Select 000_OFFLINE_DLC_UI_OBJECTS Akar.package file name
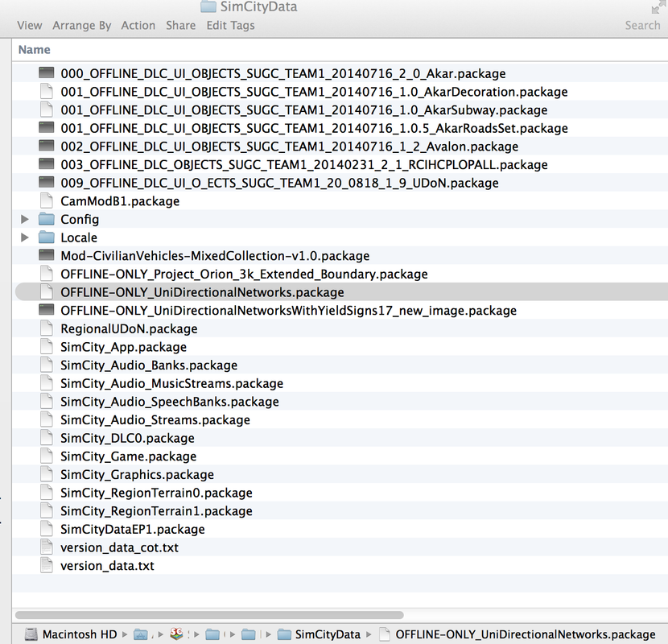The width and height of the screenshot is (668, 644). point(282,74)
